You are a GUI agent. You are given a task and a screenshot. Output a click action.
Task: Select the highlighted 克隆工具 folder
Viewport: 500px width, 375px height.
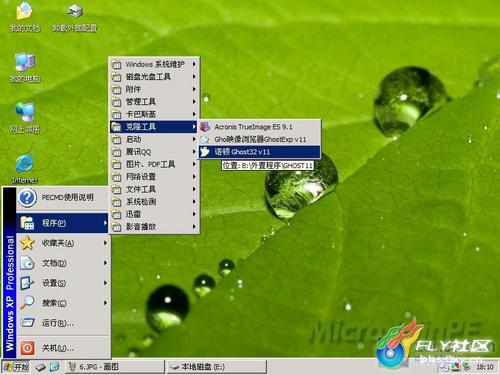click(x=154, y=127)
